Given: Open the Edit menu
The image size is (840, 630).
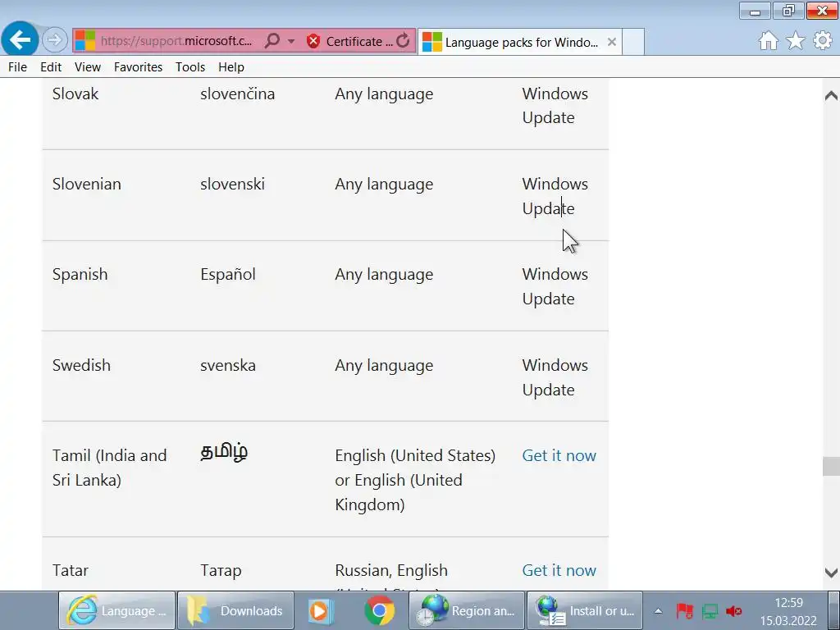Looking at the screenshot, I should pyautogui.click(x=51, y=67).
